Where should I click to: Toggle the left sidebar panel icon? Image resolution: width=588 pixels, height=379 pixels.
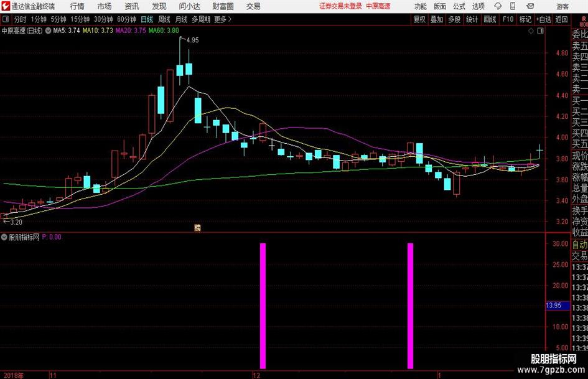(5, 19)
